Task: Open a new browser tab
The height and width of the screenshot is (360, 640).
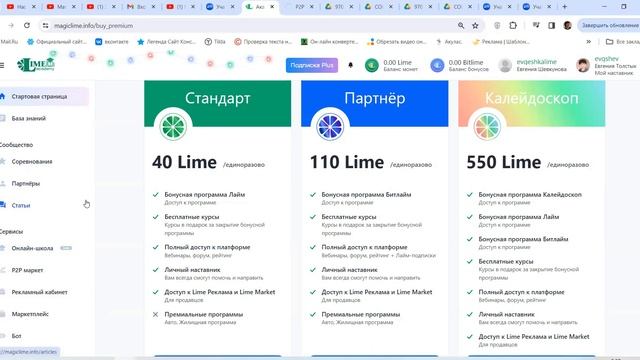Action: tap(564, 7)
